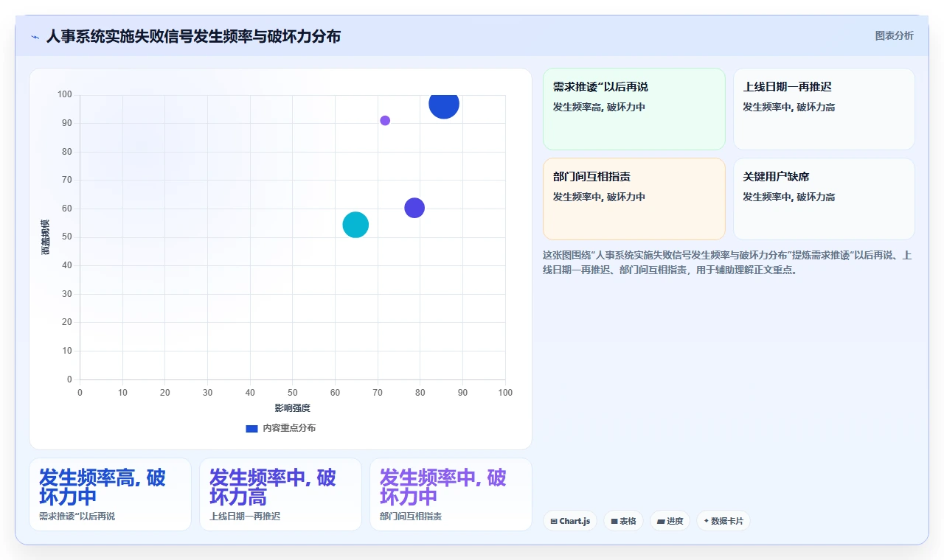This screenshot has width=944, height=560.
Task: Select the Chart.js tag chip
Action: click(x=570, y=521)
